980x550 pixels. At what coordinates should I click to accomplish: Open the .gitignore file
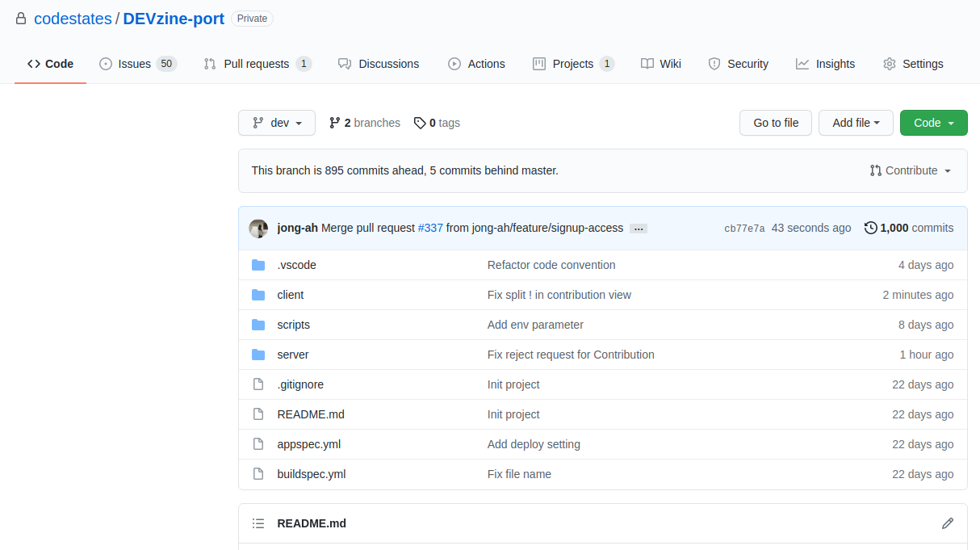tap(300, 384)
